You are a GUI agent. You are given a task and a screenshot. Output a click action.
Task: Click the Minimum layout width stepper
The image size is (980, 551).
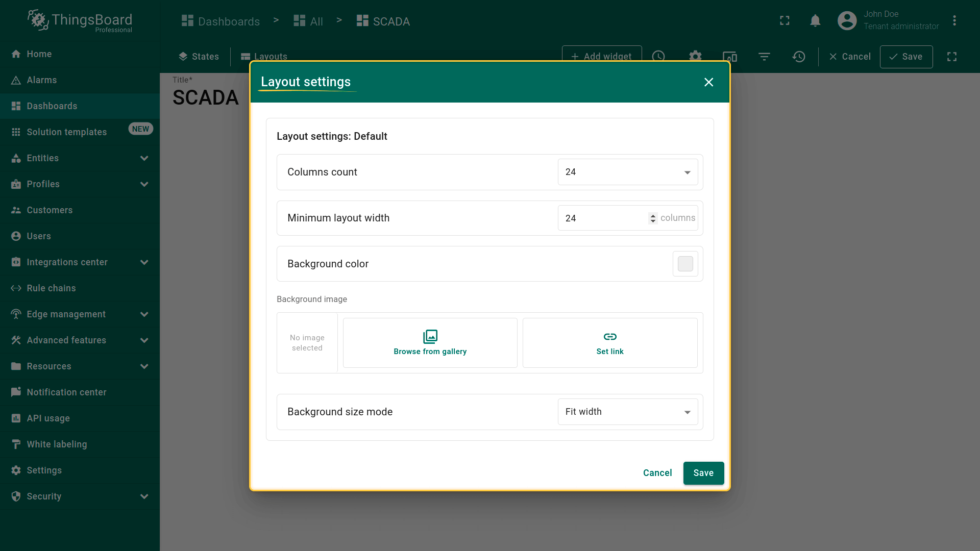pyautogui.click(x=653, y=218)
